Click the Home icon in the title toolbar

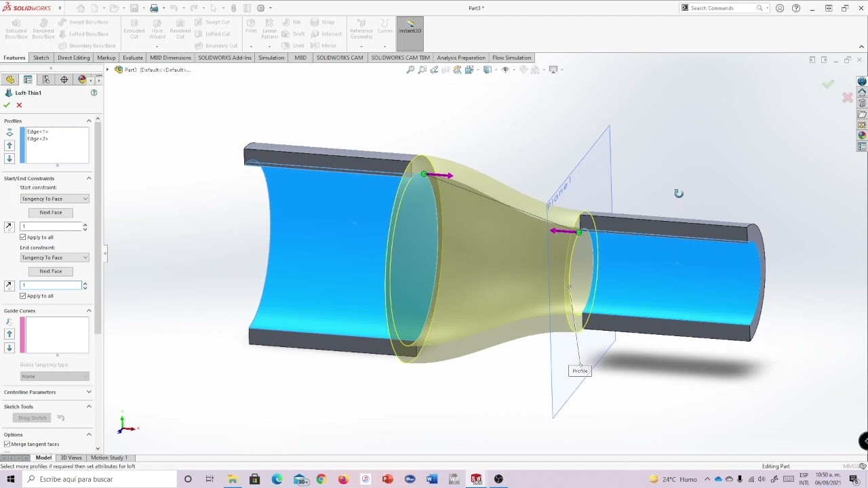(81, 8)
